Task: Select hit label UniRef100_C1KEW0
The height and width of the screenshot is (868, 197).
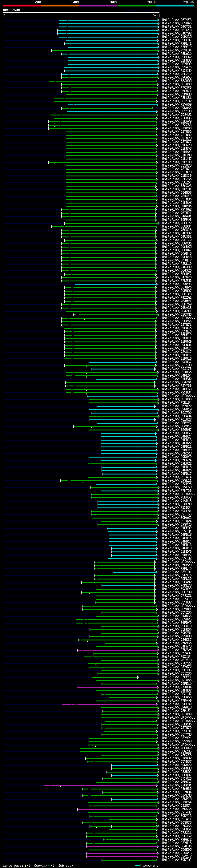Action: [x=177, y=379]
